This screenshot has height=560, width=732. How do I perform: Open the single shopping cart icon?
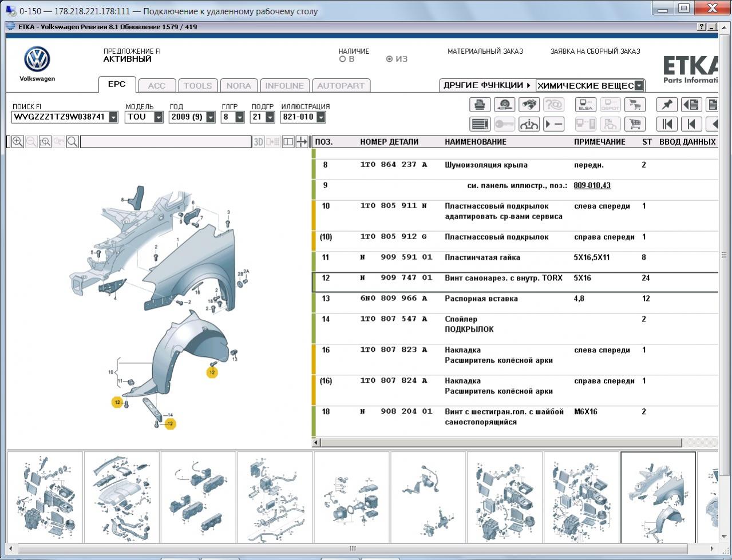coord(635,124)
